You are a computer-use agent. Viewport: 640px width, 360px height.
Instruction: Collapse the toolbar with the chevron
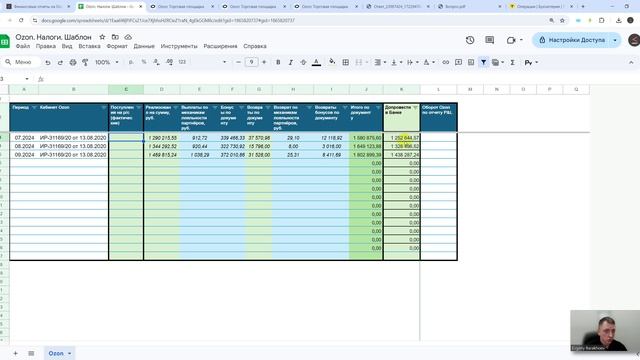(631, 62)
